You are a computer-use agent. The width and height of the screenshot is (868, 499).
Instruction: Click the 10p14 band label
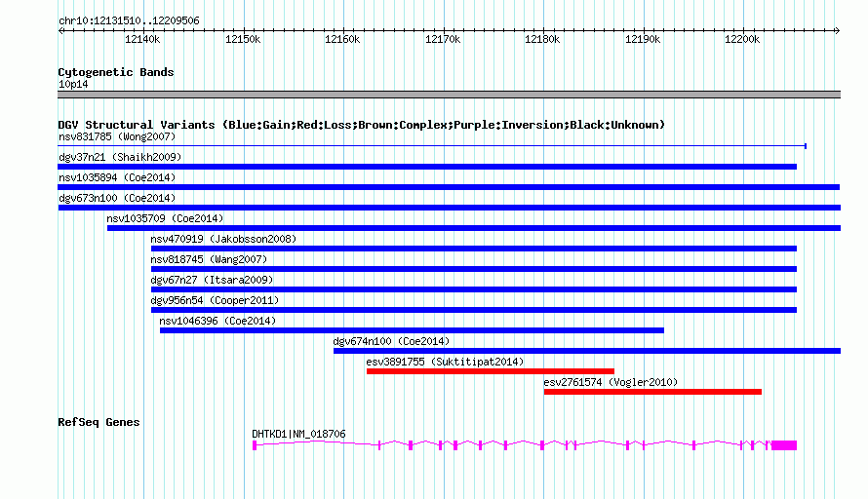point(73,84)
